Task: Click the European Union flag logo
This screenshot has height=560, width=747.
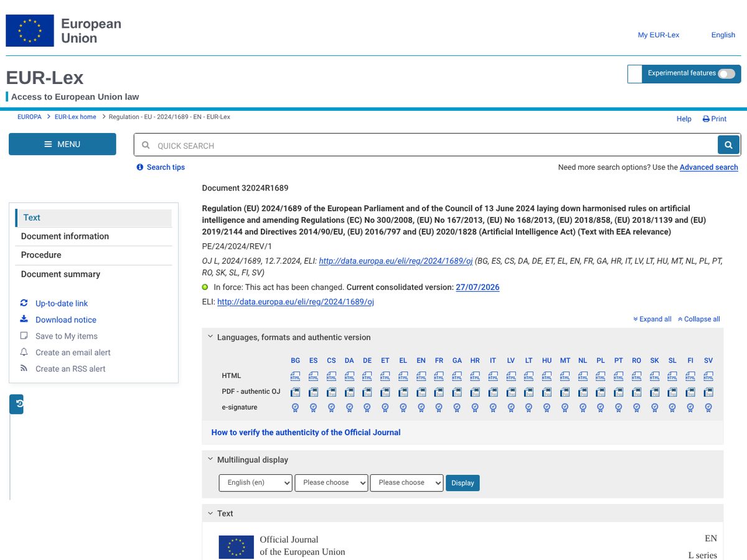Action: pyautogui.click(x=30, y=30)
